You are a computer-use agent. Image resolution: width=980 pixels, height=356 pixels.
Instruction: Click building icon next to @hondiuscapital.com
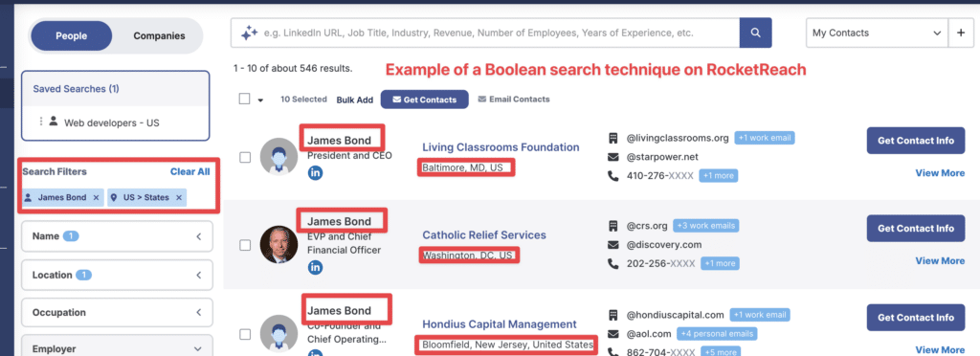click(x=613, y=315)
